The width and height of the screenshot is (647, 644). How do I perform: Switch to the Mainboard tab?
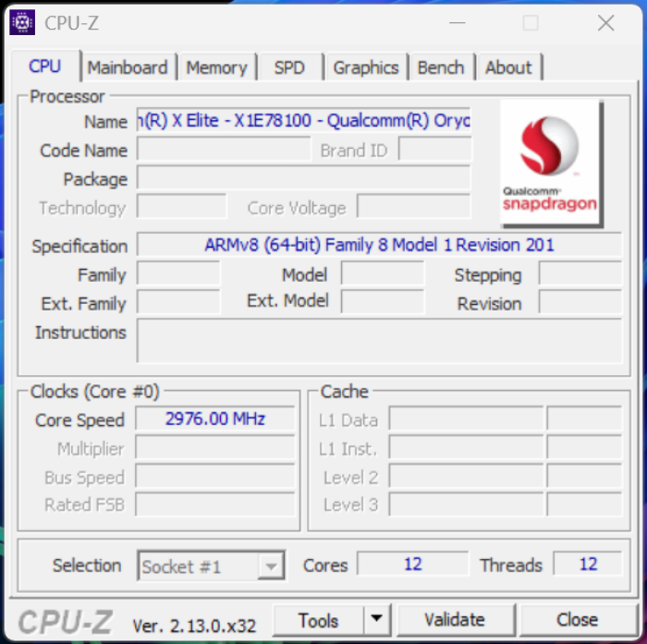128,67
